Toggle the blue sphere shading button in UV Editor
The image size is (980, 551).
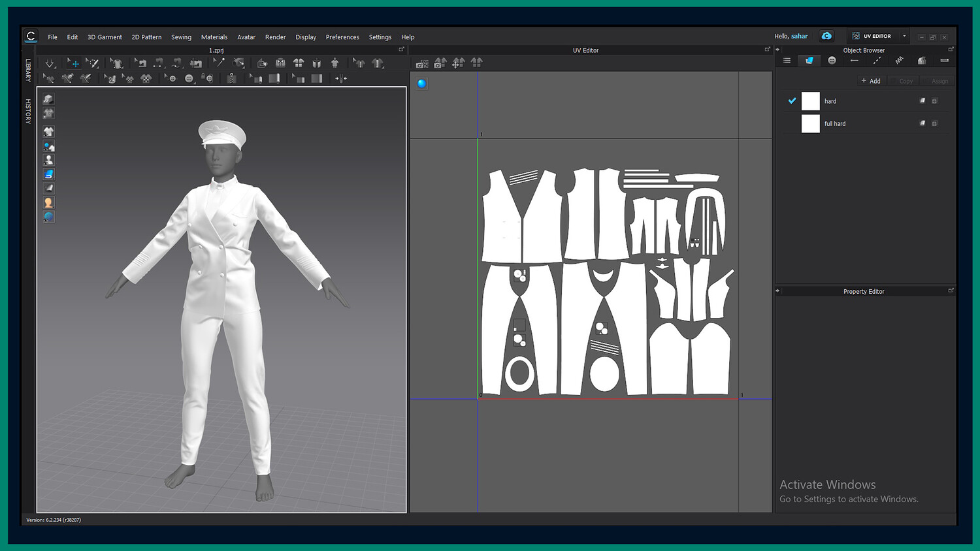click(x=421, y=84)
